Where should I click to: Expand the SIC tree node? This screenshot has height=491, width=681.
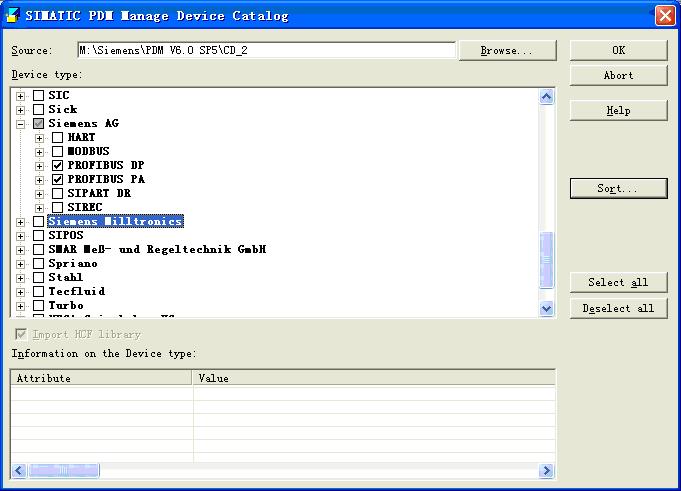[20, 96]
